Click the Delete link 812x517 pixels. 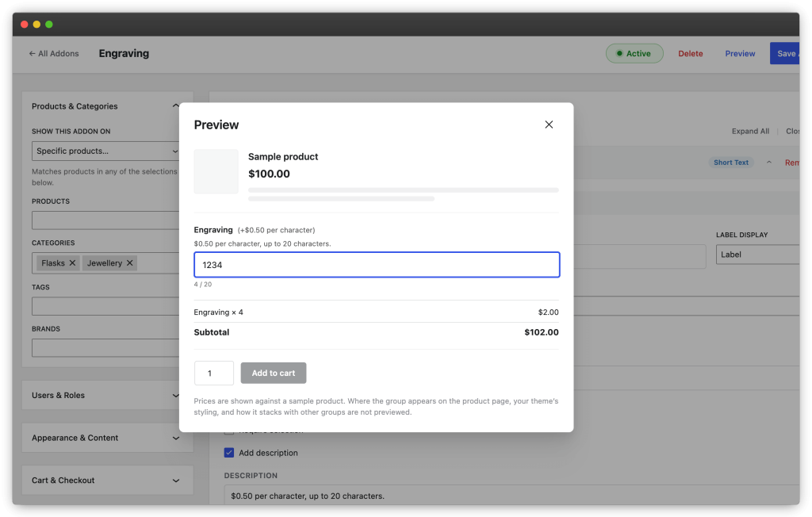click(x=691, y=53)
